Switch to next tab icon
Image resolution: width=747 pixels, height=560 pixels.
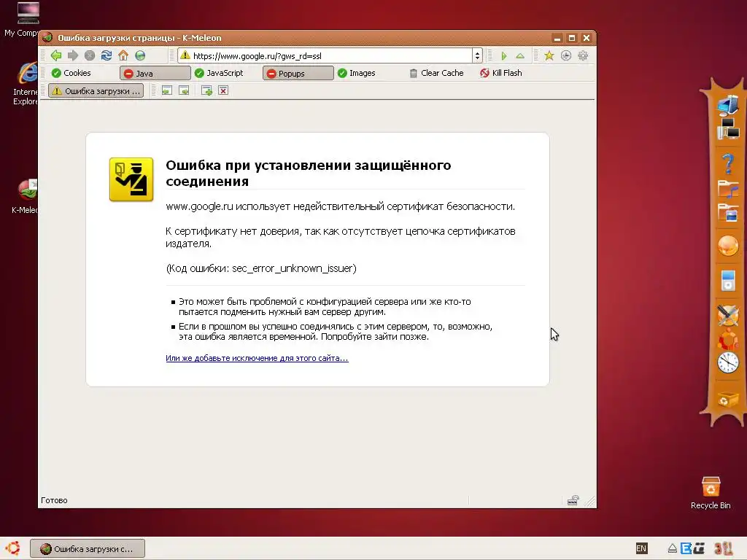184,90
